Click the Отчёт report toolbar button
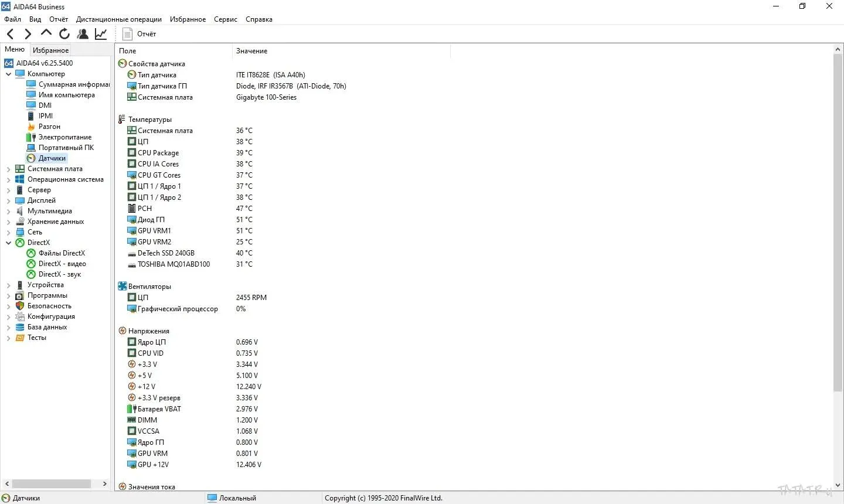The height and width of the screenshot is (504, 844). pos(139,34)
